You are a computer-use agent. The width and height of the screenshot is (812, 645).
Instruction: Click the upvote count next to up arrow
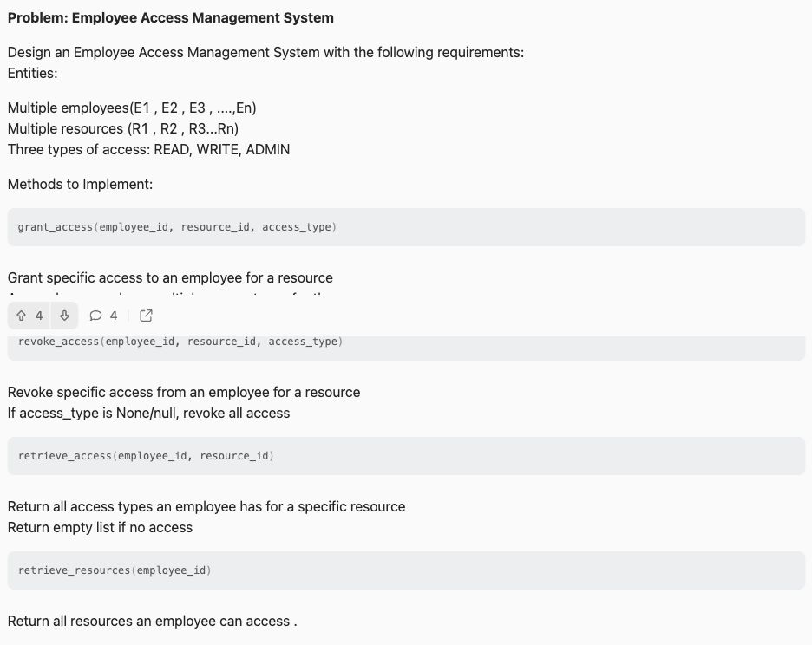pos(39,316)
